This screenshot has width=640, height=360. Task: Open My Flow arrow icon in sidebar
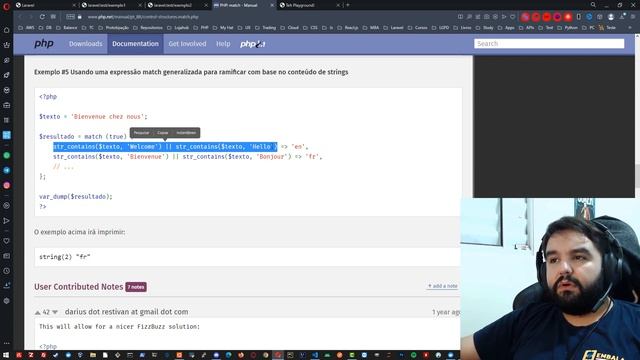[7, 221]
